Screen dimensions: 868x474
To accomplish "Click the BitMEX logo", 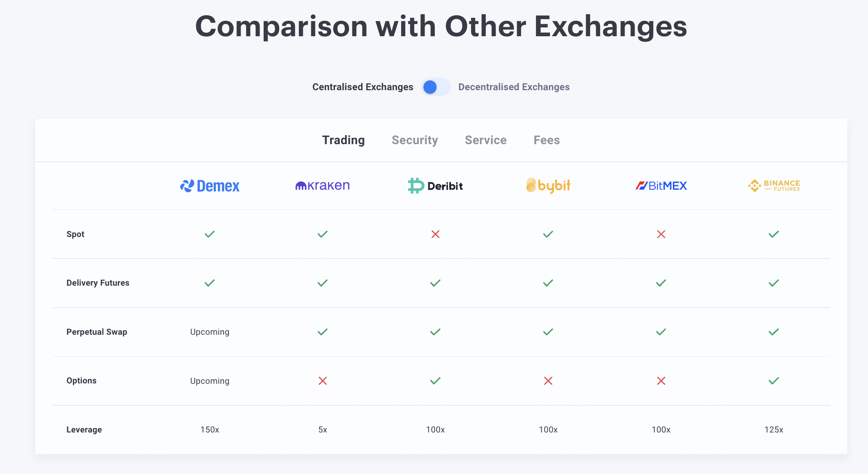I will [x=661, y=186].
